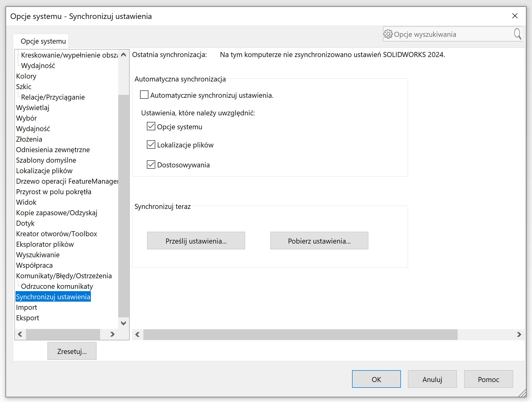Select highlighted Synchronizuj ustawienia tree item
532x402 pixels.
pyautogui.click(x=53, y=297)
